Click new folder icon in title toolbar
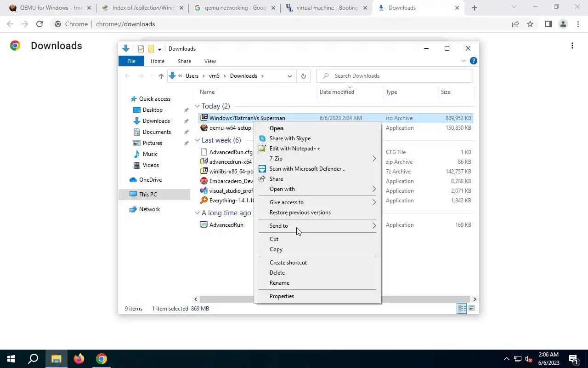 (151, 49)
